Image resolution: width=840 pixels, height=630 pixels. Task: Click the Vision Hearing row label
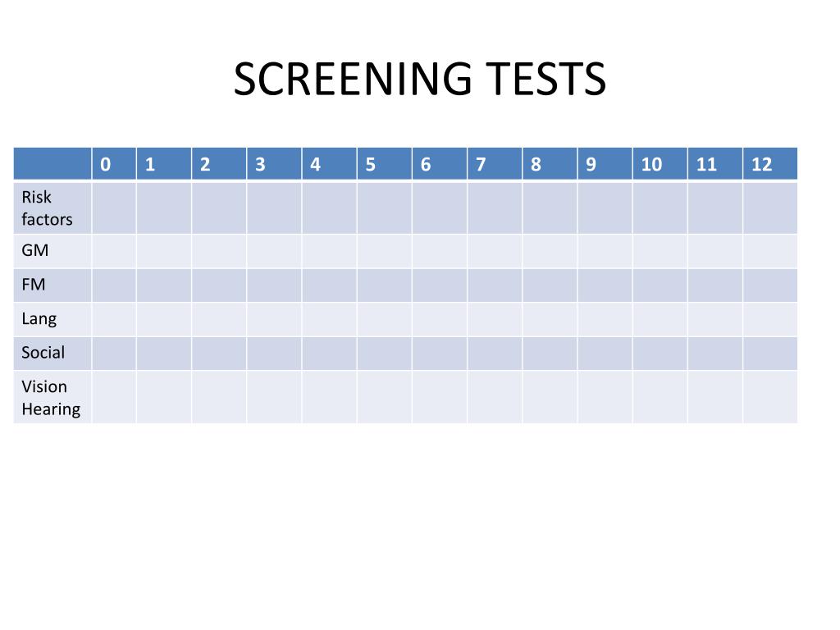tap(52, 397)
